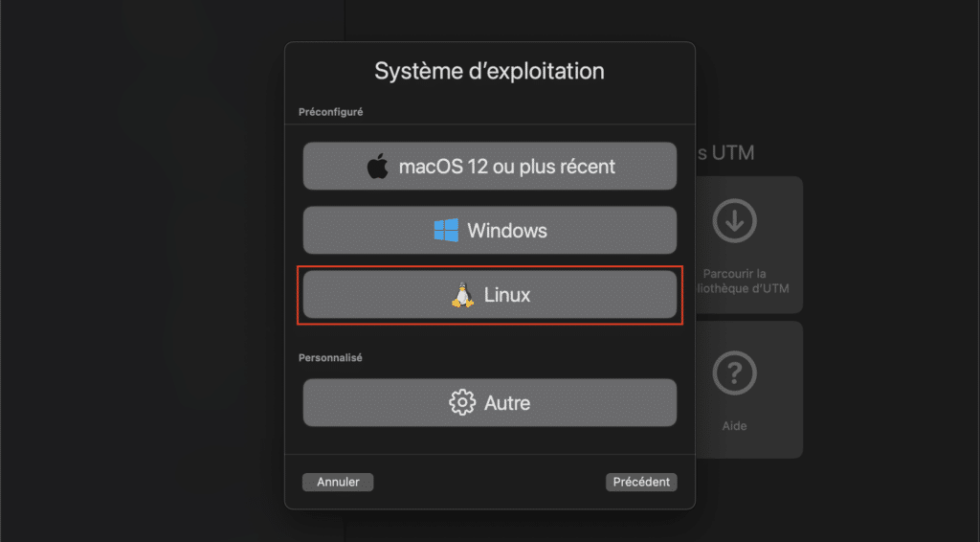Click the Aide label in background window
The height and width of the screenshot is (542, 980).
(x=734, y=426)
